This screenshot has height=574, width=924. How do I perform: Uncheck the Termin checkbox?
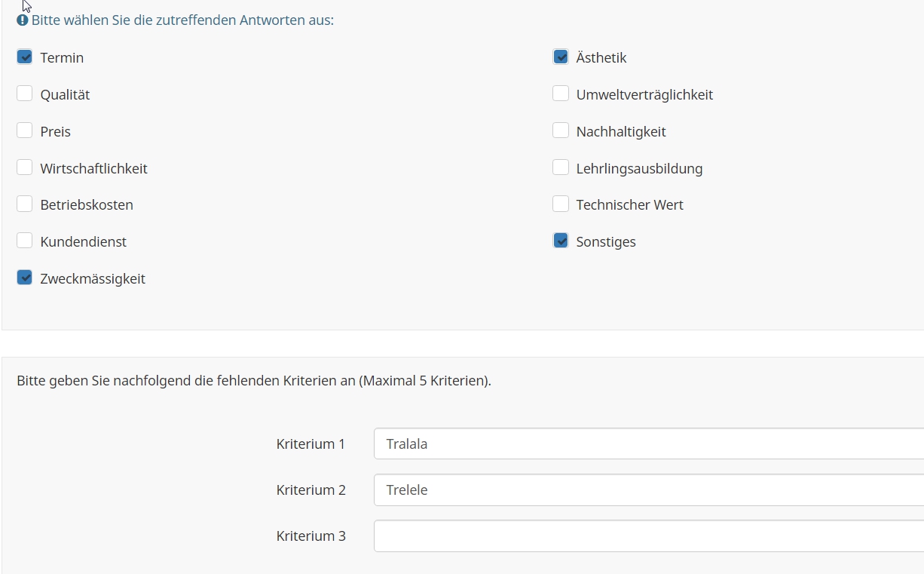(x=25, y=57)
